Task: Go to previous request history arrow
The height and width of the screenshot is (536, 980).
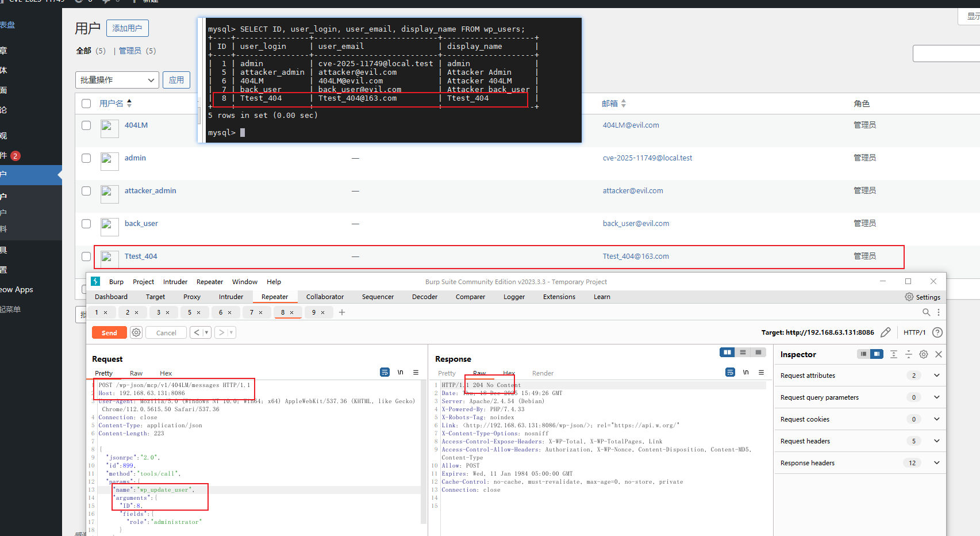Action: pyautogui.click(x=197, y=332)
